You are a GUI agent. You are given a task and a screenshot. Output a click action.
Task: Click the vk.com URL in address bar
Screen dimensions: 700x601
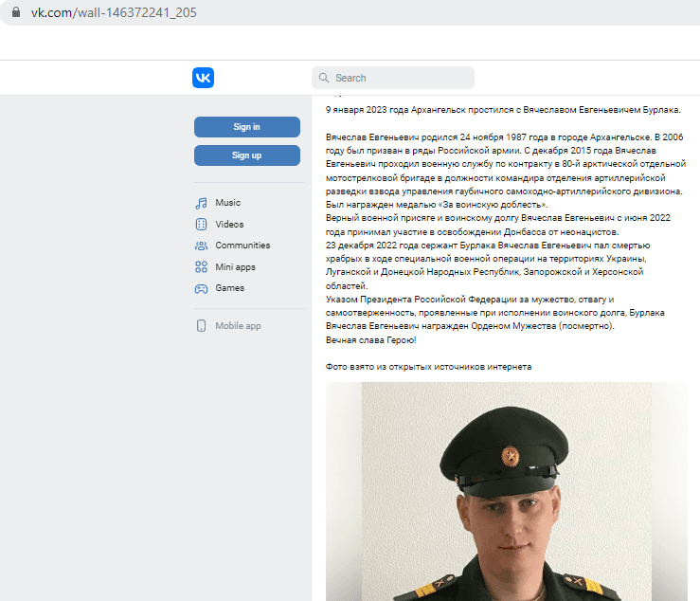(114, 12)
